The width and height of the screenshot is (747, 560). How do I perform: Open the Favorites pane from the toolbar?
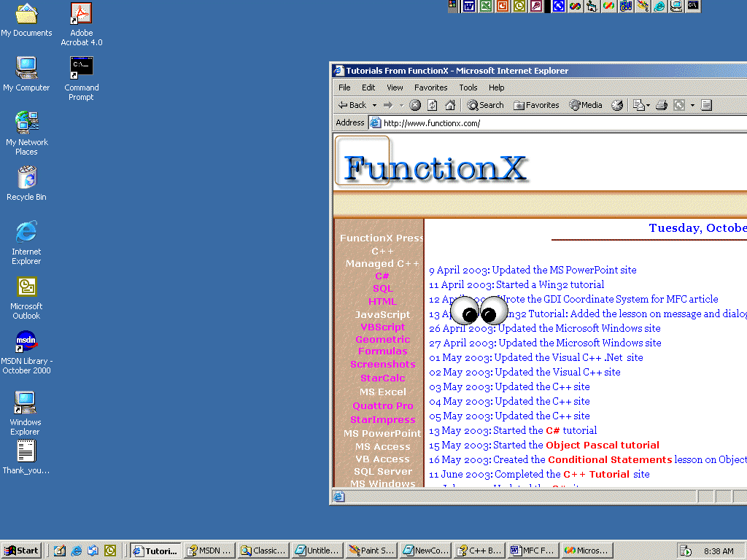coord(536,105)
